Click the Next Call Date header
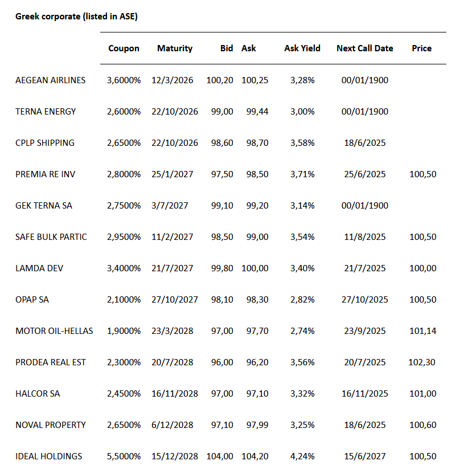This screenshot has height=465, width=476. [364, 48]
